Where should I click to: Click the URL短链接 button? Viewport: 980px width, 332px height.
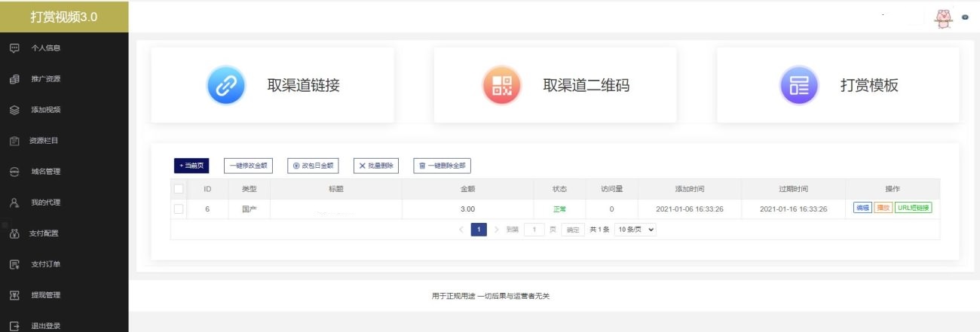pos(914,209)
